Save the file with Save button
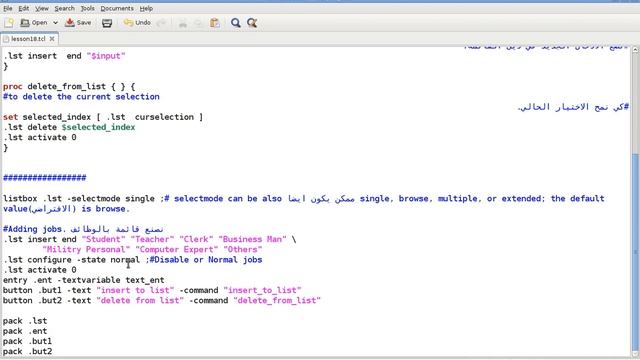This screenshot has width=640, height=360. point(78,23)
